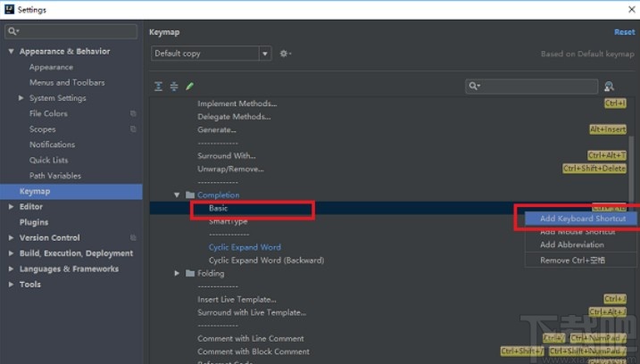Click the IntelliJ logo in title bar
Viewport: 640px width, 364px height.
pos(9,10)
